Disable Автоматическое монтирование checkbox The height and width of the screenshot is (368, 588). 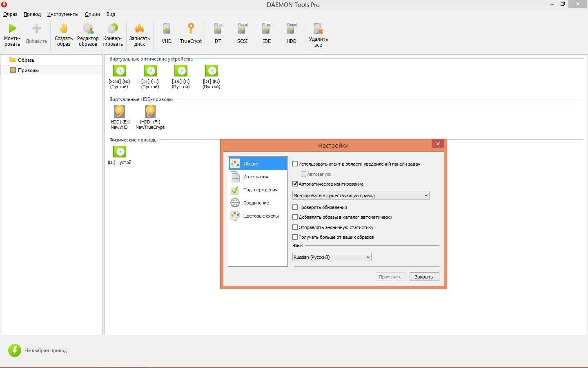tap(295, 184)
